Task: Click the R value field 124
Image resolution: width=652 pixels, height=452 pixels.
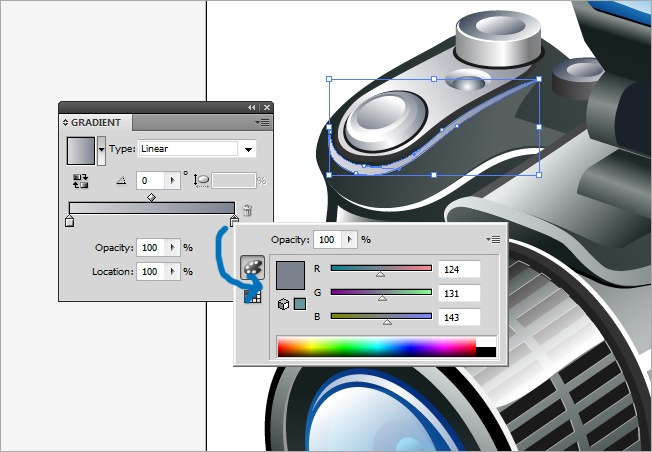Action: coord(459,269)
